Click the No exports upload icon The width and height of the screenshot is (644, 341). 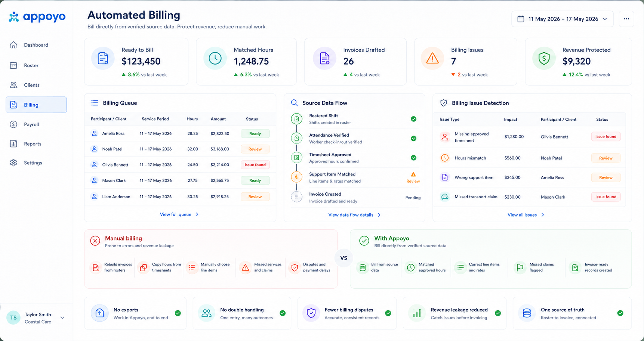100,313
